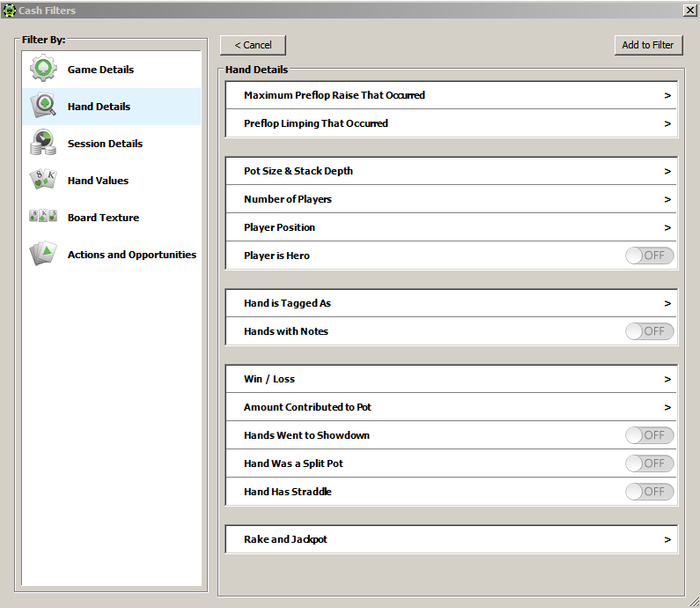
Task: Toggle the Hand Has Straddle switch
Action: [649, 491]
